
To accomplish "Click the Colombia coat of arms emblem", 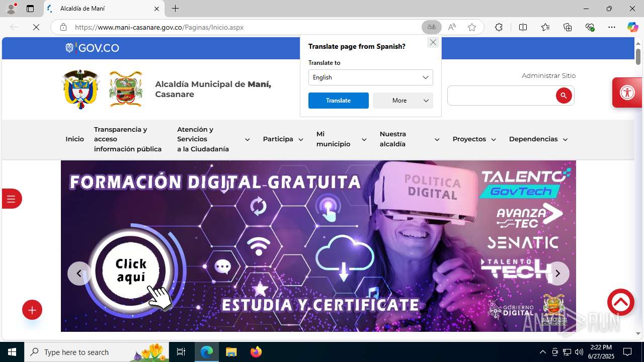I will [x=80, y=89].
